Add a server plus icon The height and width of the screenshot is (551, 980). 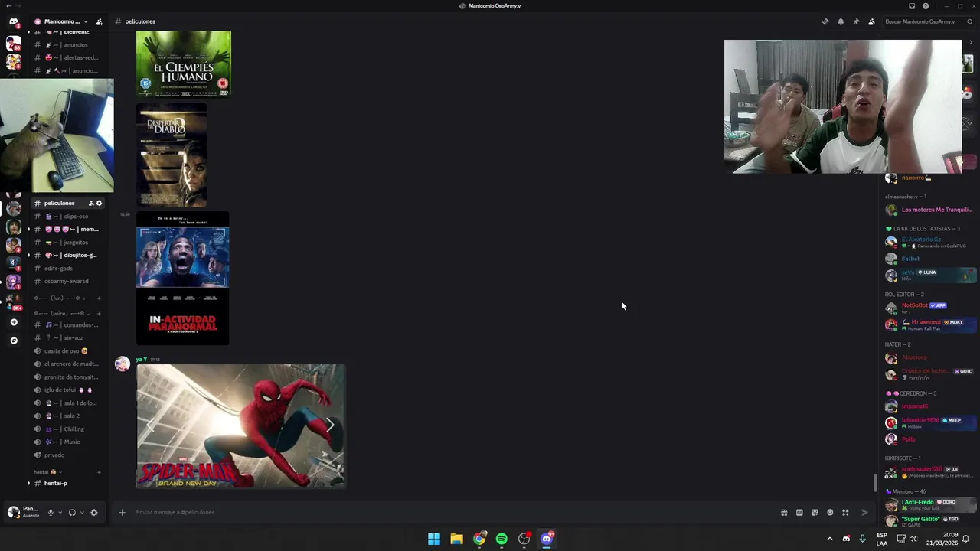pyautogui.click(x=13, y=322)
